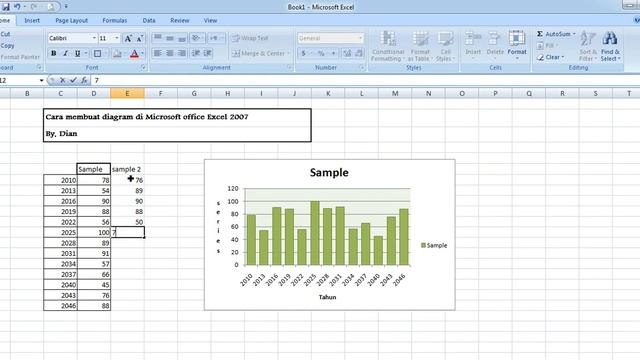The width and height of the screenshot is (640, 360).
Task: Apply Percent style
Action: click(321, 53)
